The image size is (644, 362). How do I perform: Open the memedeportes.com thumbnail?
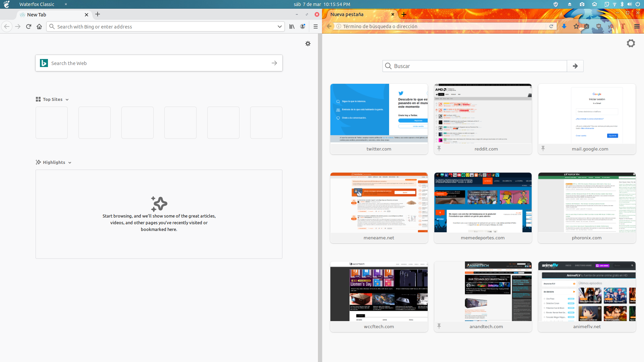[x=483, y=202]
